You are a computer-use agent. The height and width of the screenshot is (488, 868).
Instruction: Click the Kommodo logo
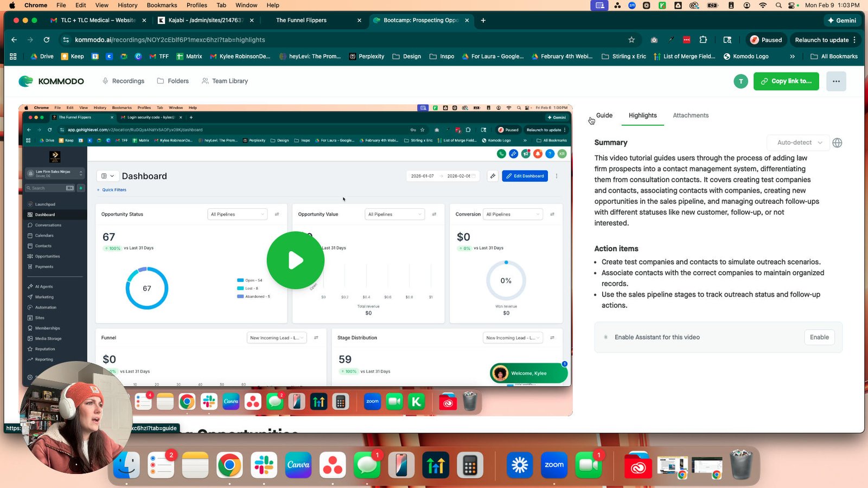pyautogui.click(x=51, y=81)
